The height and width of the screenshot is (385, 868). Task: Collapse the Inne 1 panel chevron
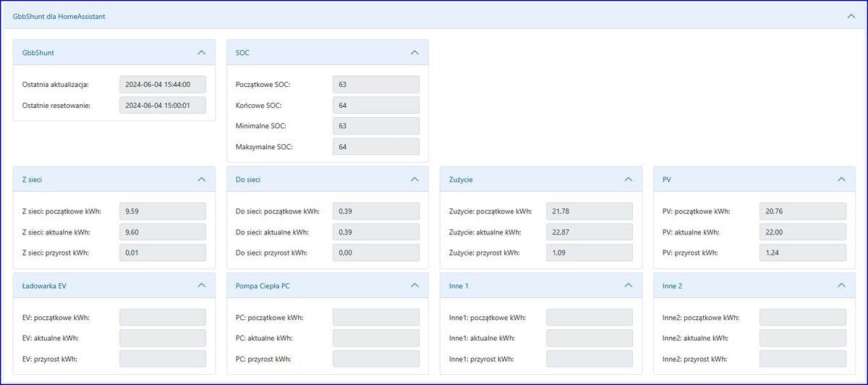click(x=628, y=285)
